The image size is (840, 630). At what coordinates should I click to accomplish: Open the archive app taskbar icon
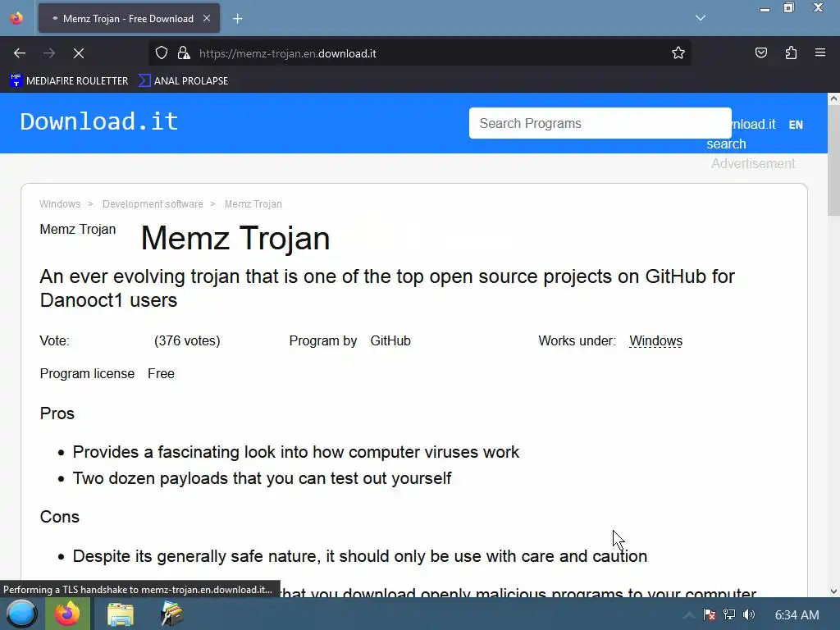172,614
